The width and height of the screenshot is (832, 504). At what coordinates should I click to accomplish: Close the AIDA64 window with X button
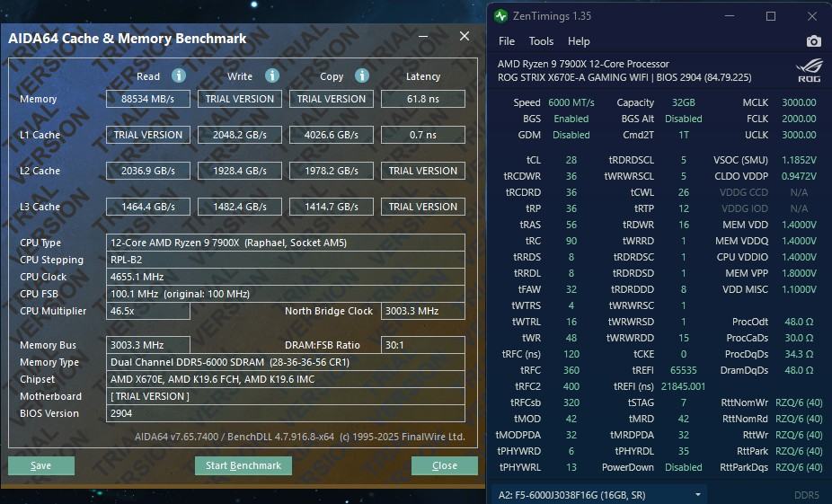465,36
